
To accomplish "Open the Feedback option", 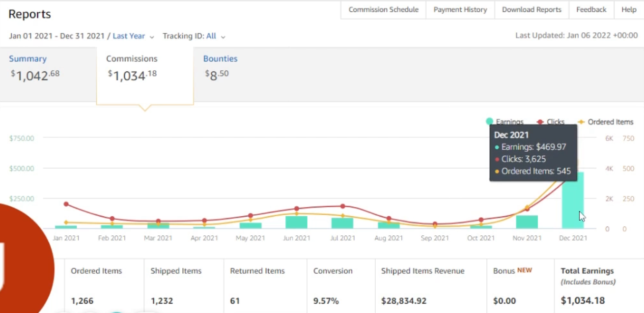I will tap(591, 10).
